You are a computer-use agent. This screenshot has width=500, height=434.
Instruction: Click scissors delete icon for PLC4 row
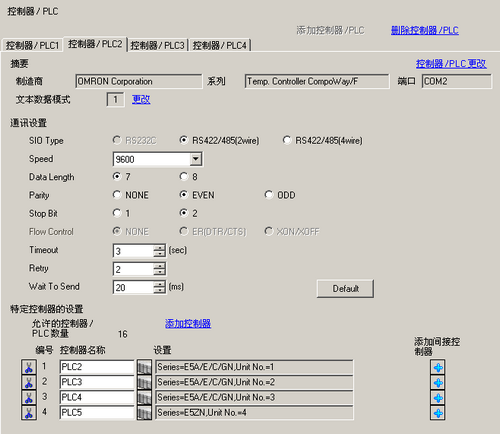pyautogui.click(x=29, y=397)
